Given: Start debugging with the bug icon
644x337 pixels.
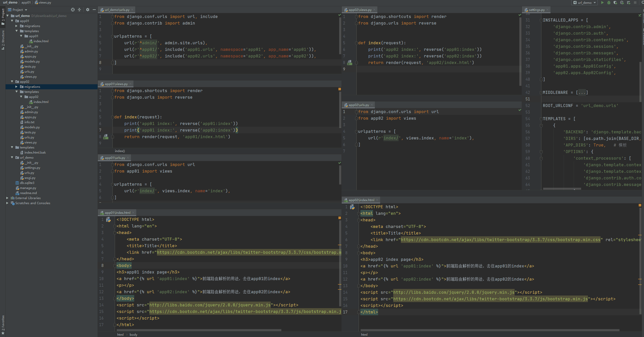Looking at the screenshot, I should click(609, 3).
